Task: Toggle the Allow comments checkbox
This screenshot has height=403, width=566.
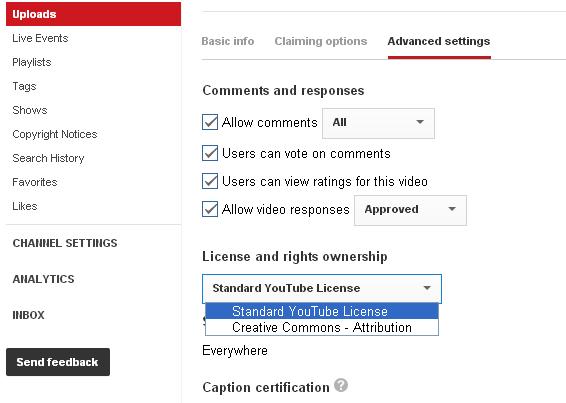Action: pos(210,122)
